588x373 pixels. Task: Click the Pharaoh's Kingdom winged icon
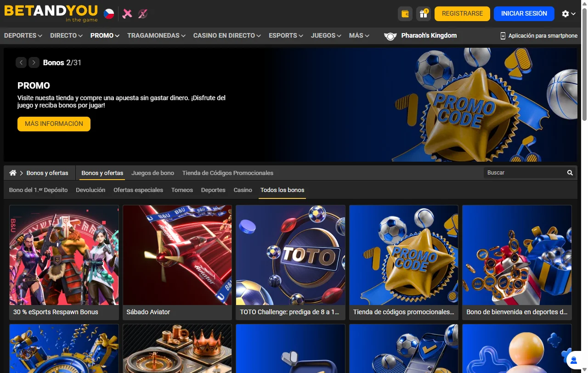click(x=390, y=36)
